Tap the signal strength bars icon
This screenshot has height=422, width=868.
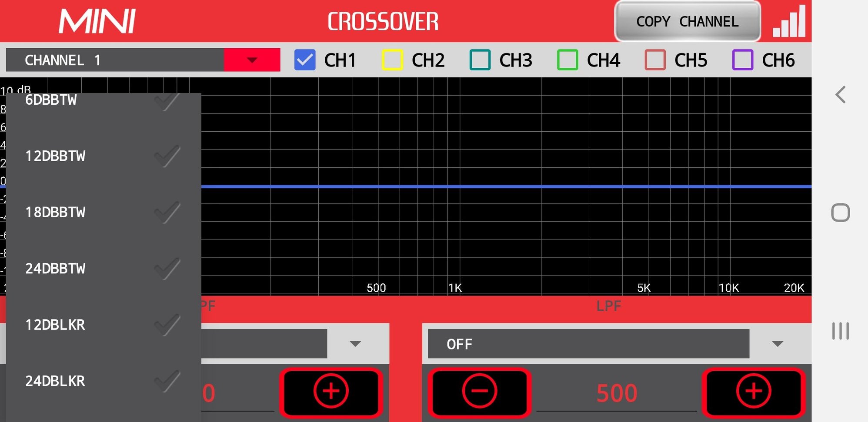click(789, 22)
